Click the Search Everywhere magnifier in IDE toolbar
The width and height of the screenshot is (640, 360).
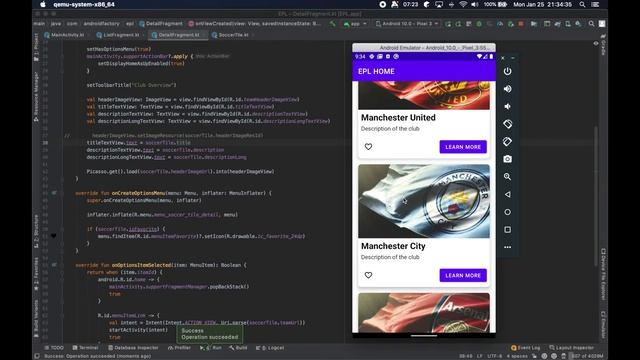[591, 24]
